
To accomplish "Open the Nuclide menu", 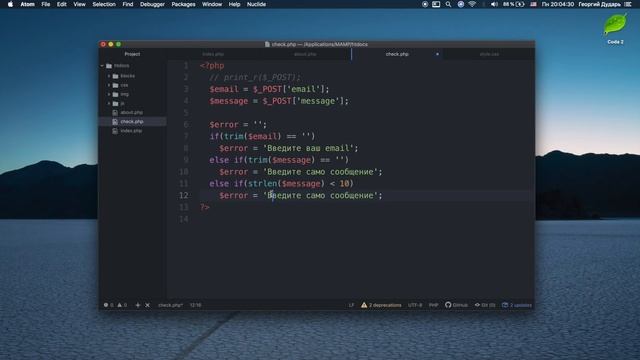I will click(256, 4).
